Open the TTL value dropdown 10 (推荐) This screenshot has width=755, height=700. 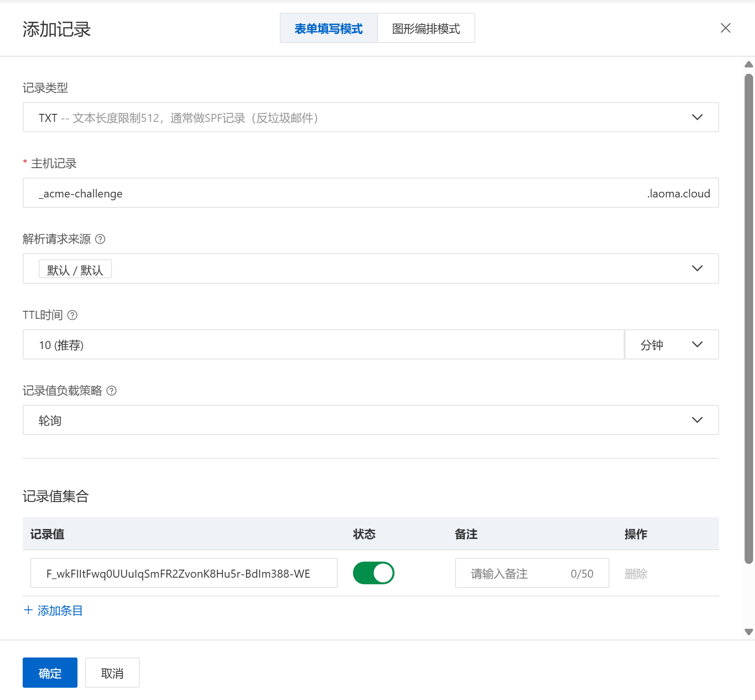(324, 345)
